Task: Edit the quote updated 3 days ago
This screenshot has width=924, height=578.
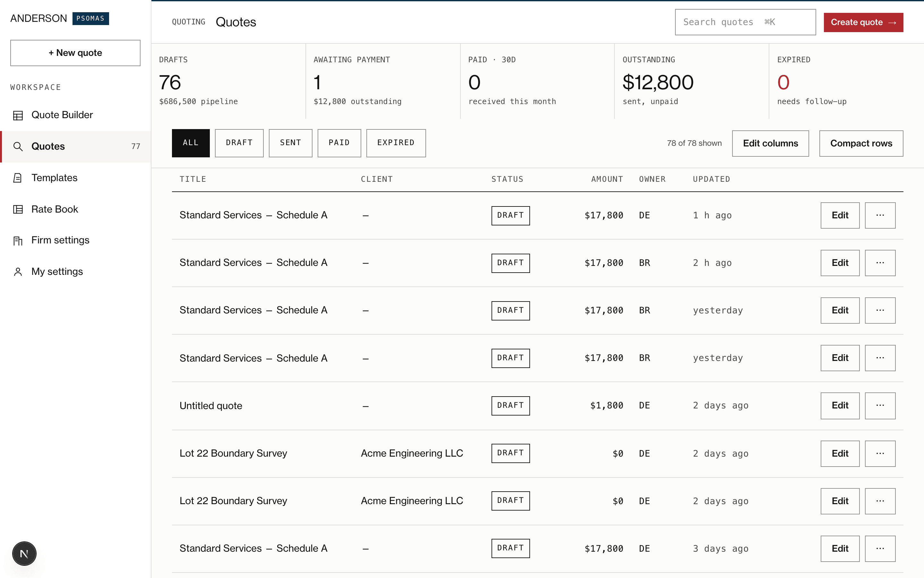Action: (840, 548)
